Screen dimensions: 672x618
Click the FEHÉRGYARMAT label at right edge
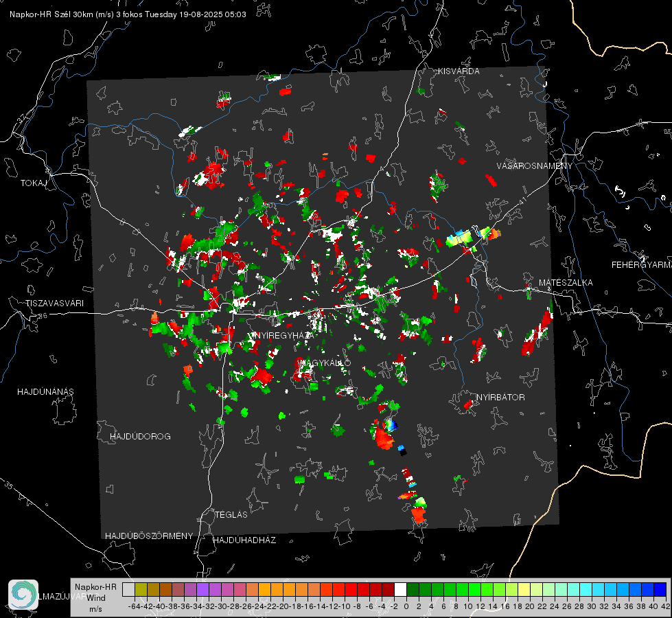pyautogui.click(x=642, y=265)
